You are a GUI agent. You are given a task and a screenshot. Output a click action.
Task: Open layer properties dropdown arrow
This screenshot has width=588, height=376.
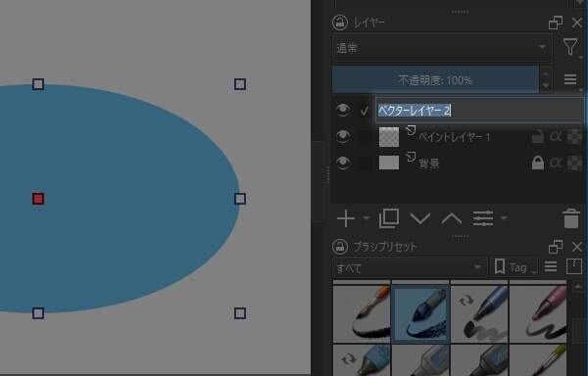tap(504, 218)
